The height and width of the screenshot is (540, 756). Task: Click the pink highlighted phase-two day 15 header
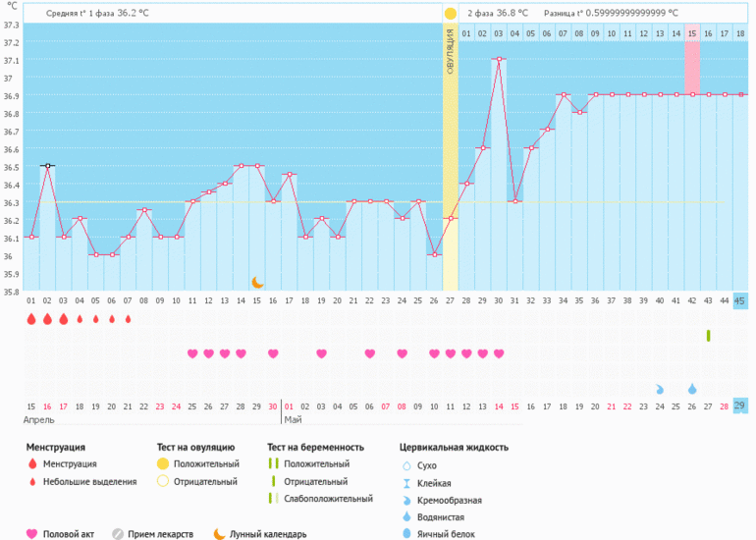692,33
